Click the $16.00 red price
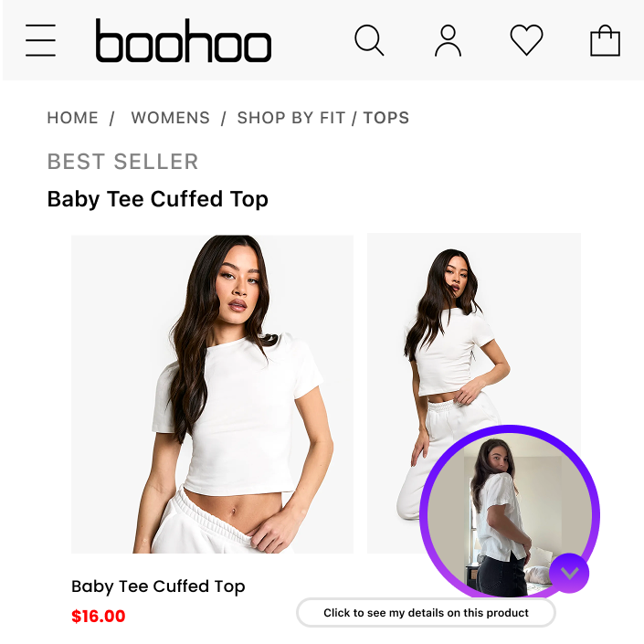Viewport: 644px width, 644px height. (x=98, y=616)
